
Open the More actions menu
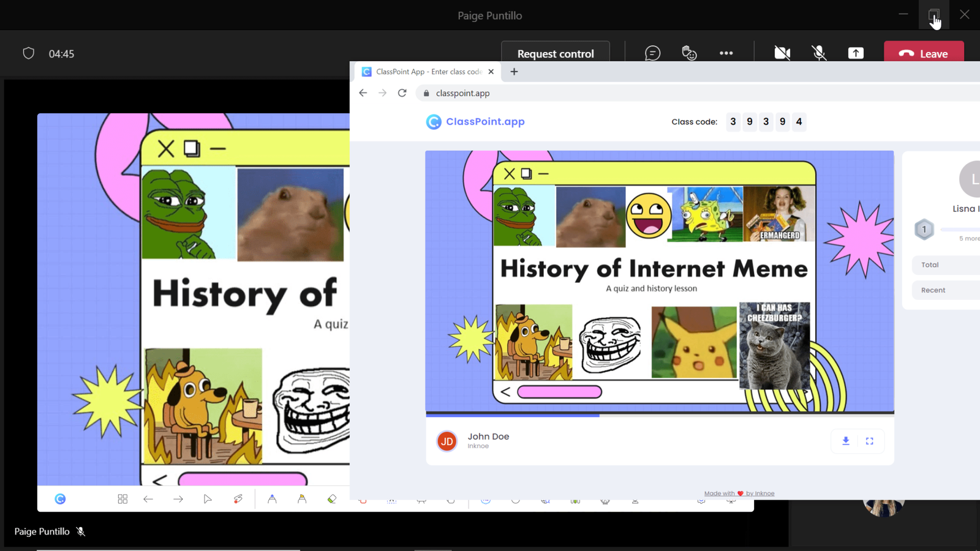726,53
